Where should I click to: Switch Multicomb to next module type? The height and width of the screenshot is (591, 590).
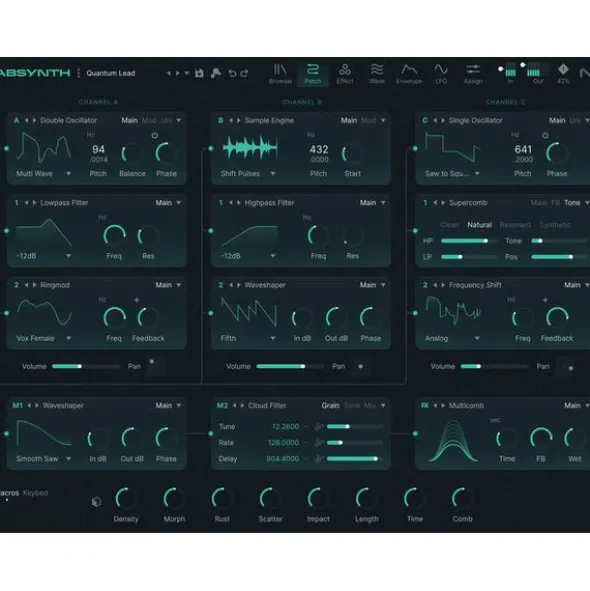point(443,406)
